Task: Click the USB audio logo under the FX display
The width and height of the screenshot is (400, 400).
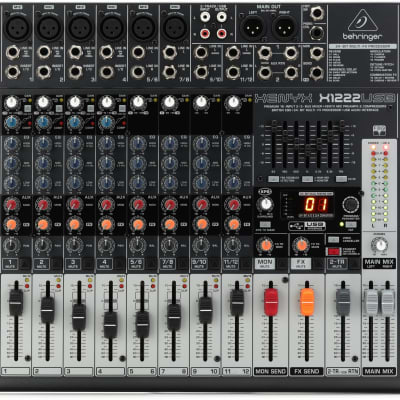Action: click(x=307, y=226)
